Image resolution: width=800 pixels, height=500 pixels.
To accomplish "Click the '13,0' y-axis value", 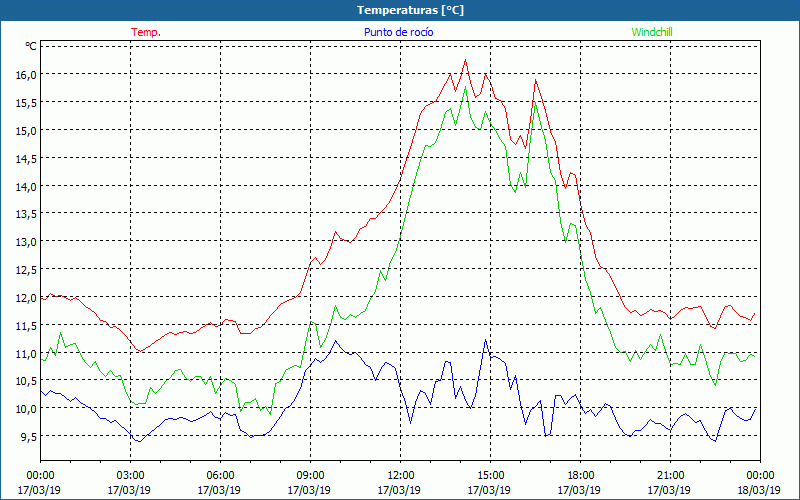I will pos(26,242).
